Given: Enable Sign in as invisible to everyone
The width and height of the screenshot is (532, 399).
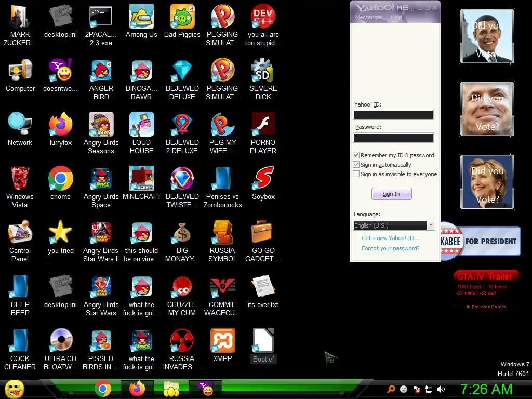Looking at the screenshot, I should coord(356,174).
